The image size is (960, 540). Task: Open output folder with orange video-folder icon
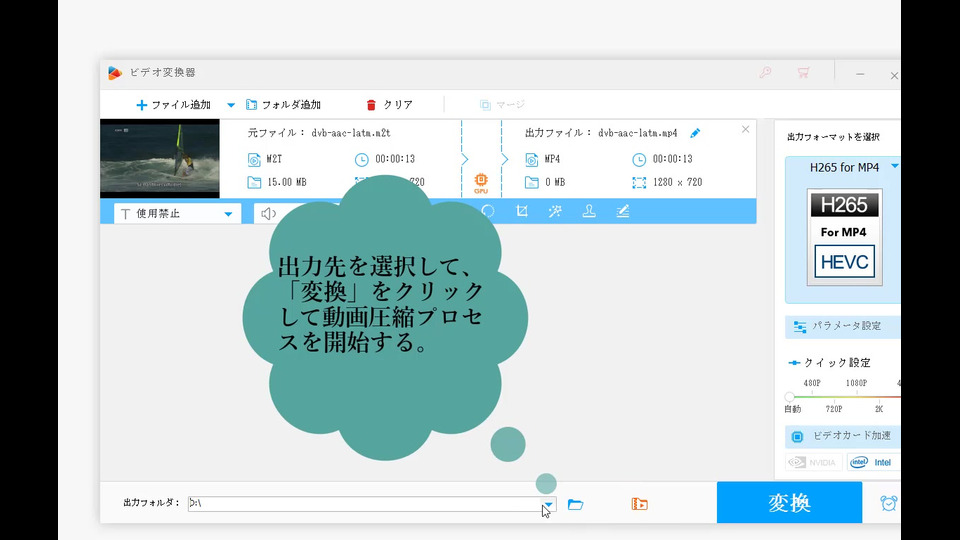(639, 504)
